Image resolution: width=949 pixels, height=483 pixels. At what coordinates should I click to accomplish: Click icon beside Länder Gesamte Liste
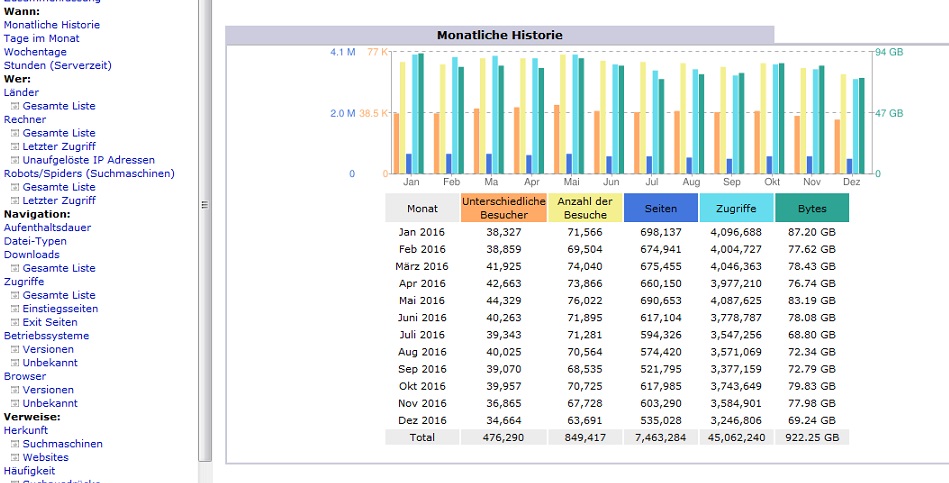tap(15, 106)
